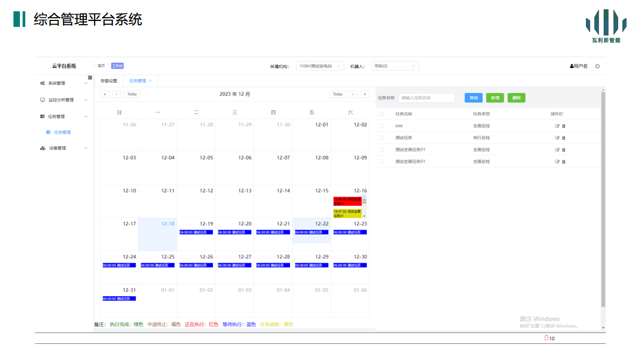Click the green 新增 button

(495, 98)
